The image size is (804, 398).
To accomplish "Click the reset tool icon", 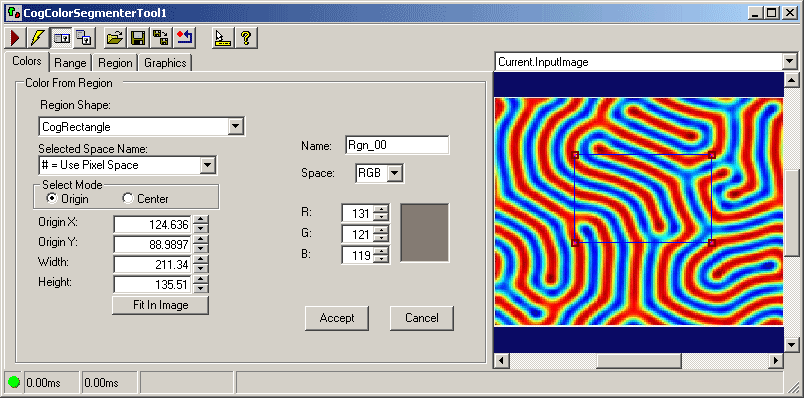I will coord(184,38).
